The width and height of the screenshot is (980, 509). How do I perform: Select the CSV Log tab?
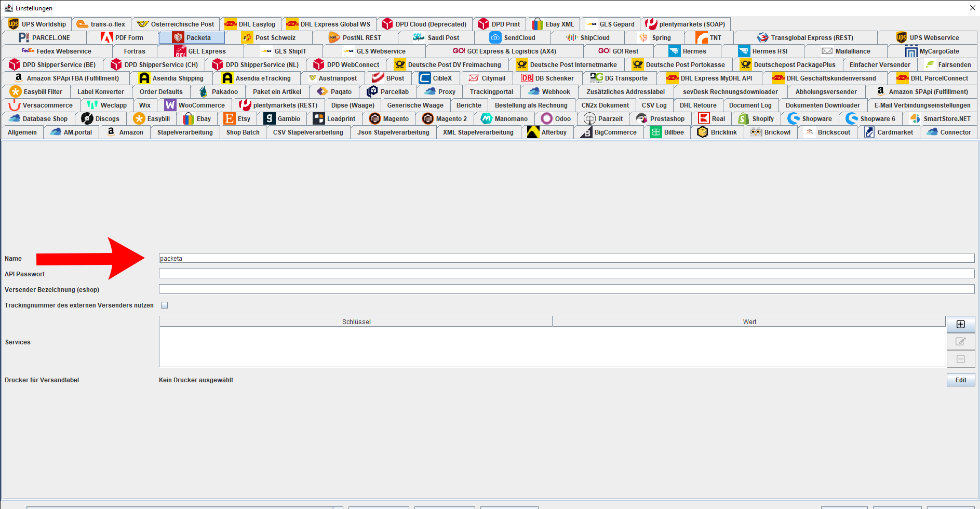point(654,105)
